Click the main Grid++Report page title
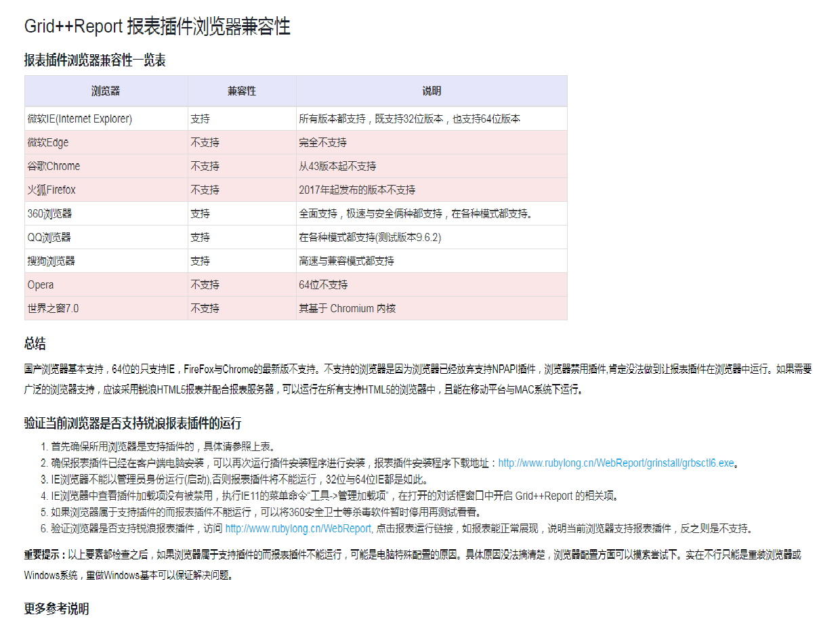 (x=156, y=28)
